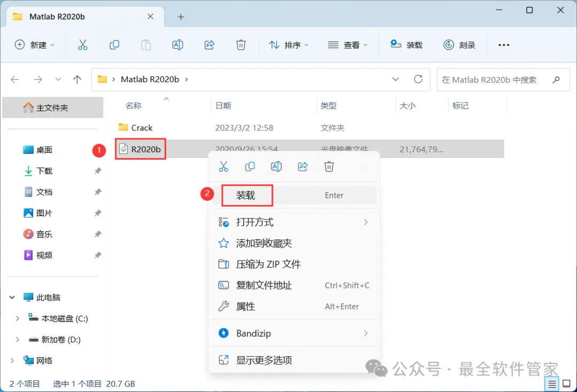
Task: Click the search magnifier icon
Action: coord(556,80)
